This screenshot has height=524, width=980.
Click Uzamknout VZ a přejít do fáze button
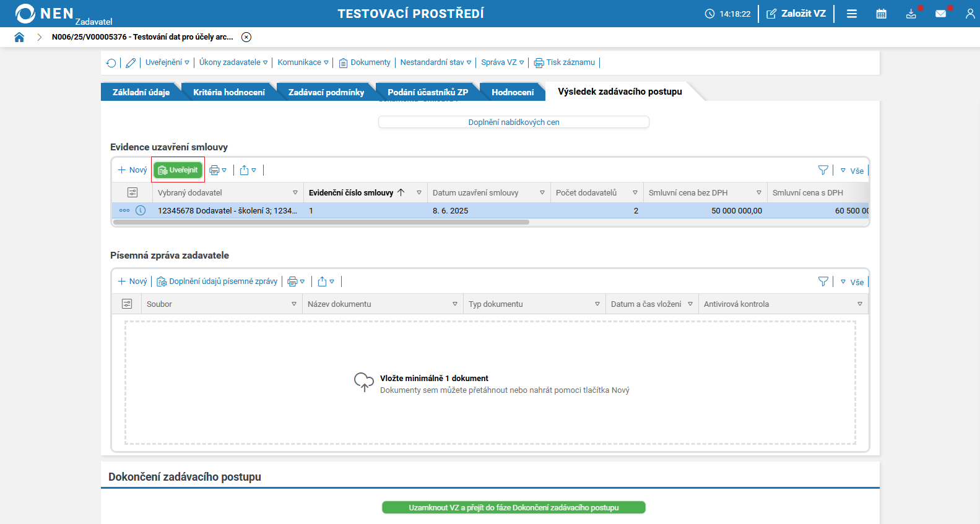(x=513, y=507)
